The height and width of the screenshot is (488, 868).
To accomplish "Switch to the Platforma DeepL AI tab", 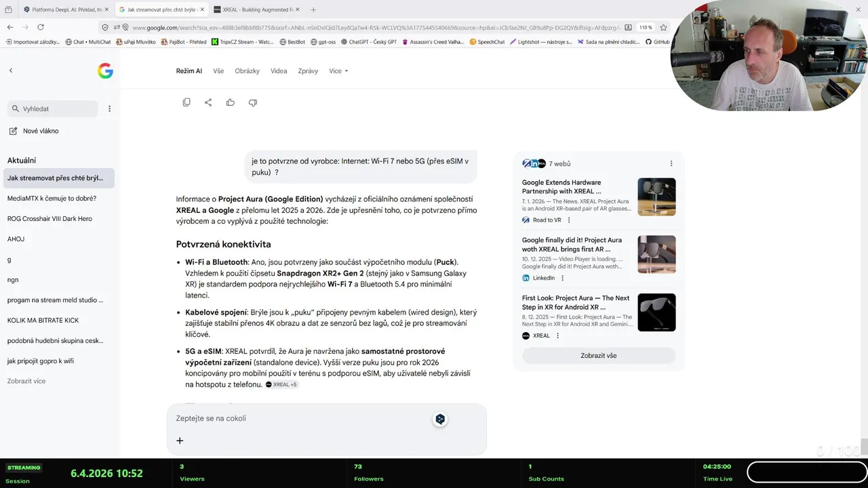I will [x=64, y=9].
